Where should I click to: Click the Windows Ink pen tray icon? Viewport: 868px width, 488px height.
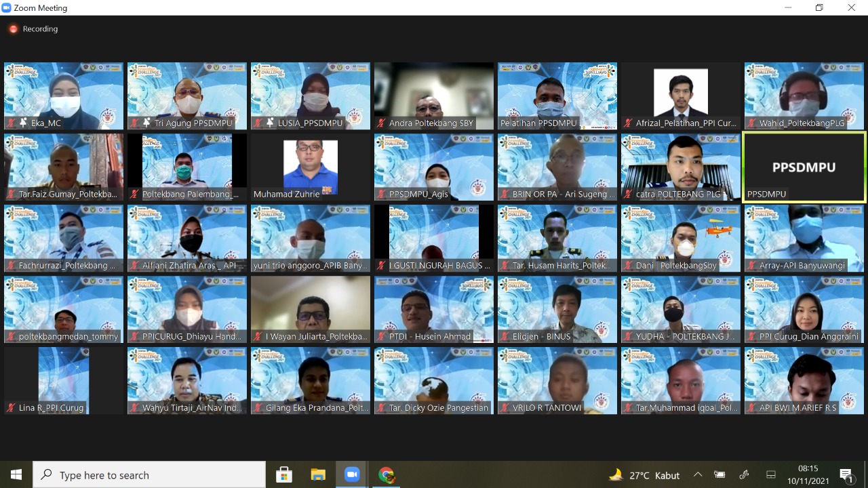coord(744,474)
